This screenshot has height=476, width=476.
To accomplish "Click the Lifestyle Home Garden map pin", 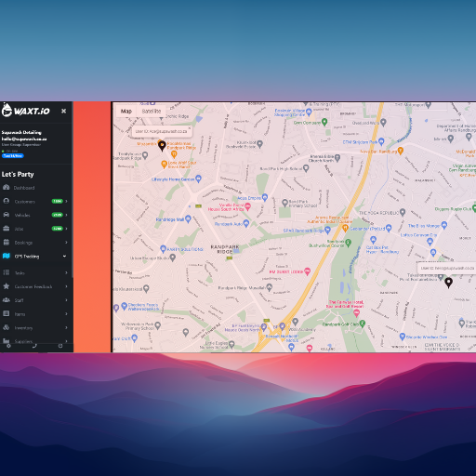I will click(199, 178).
